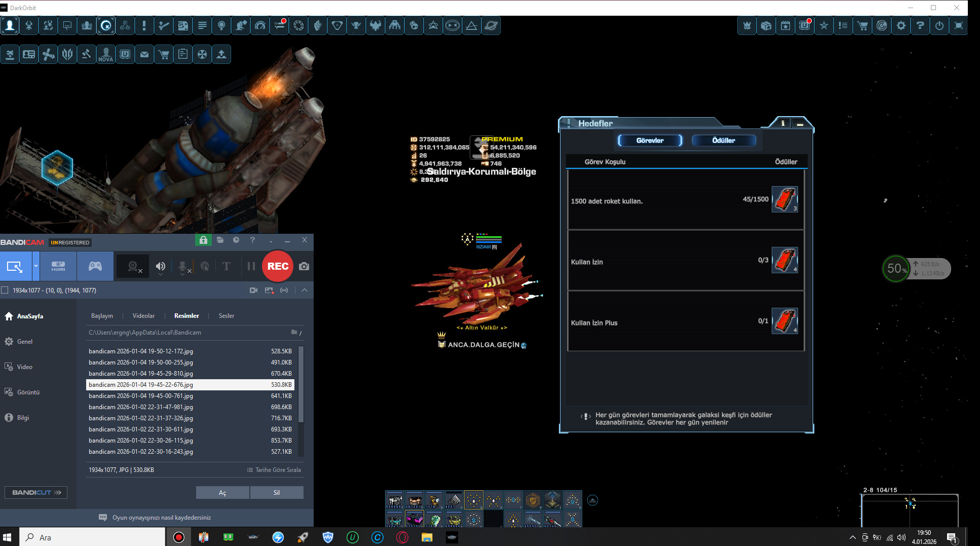Screen dimensions: 980x546
Task: Open Bandicam output folder icon in title bar
Action: [220, 240]
